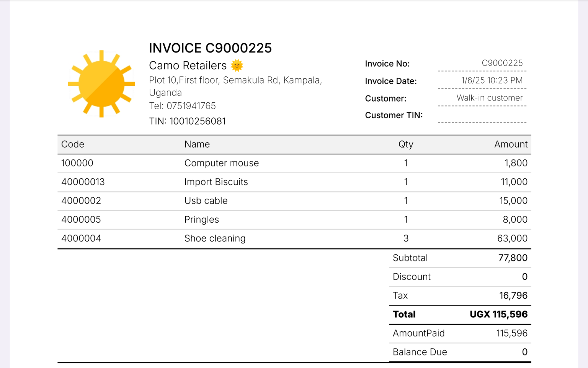The image size is (588, 368).
Task: Select the Code column header
Action: pos(72,144)
